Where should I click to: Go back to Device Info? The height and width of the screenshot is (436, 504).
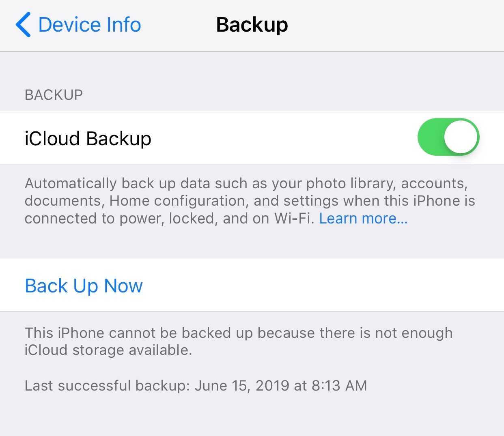(78, 25)
